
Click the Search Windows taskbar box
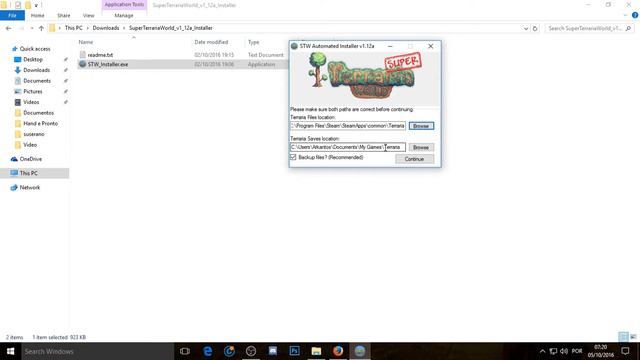pos(98,351)
